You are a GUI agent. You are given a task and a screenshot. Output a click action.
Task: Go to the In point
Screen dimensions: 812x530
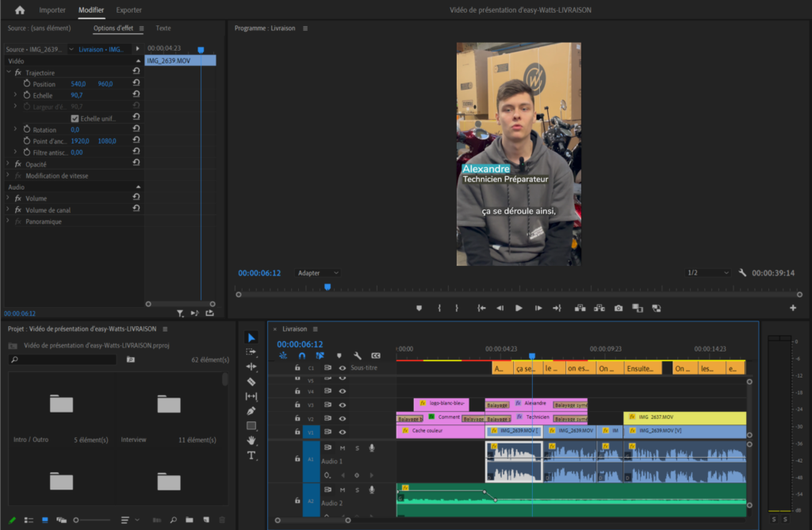481,309
